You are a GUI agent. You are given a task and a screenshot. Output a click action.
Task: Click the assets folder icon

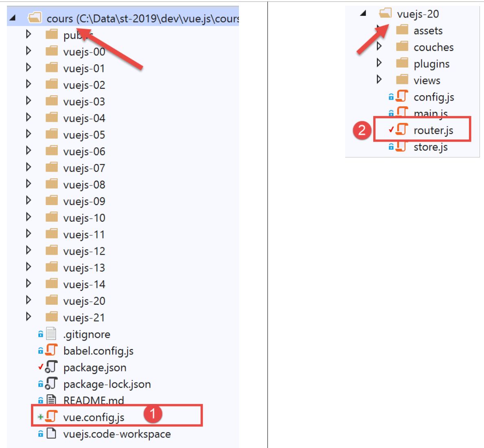pyautogui.click(x=402, y=30)
